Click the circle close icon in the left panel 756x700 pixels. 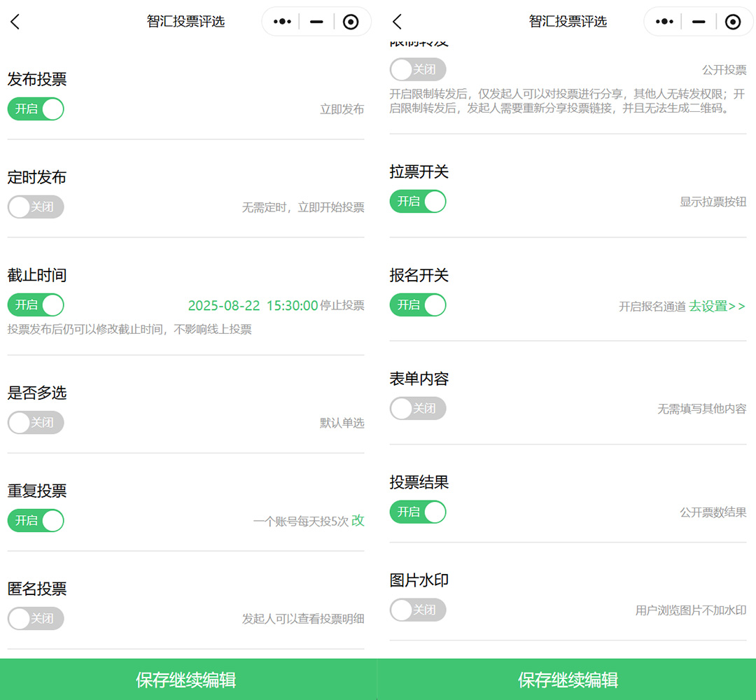pyautogui.click(x=351, y=22)
